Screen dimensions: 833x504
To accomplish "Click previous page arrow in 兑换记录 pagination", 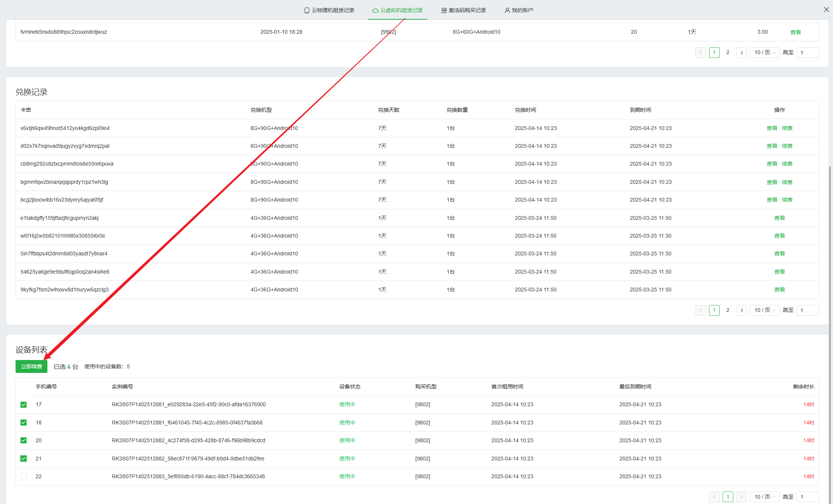I will tap(700, 310).
